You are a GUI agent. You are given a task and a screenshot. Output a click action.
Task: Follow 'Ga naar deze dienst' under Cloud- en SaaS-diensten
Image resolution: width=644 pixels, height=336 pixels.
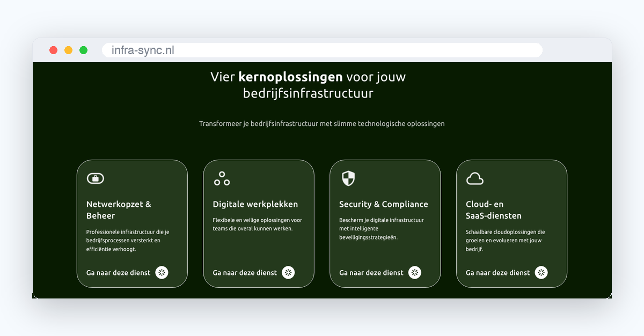click(x=498, y=273)
